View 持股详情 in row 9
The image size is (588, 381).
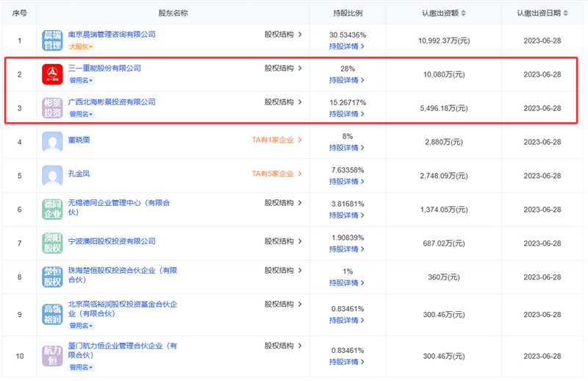[x=347, y=321]
